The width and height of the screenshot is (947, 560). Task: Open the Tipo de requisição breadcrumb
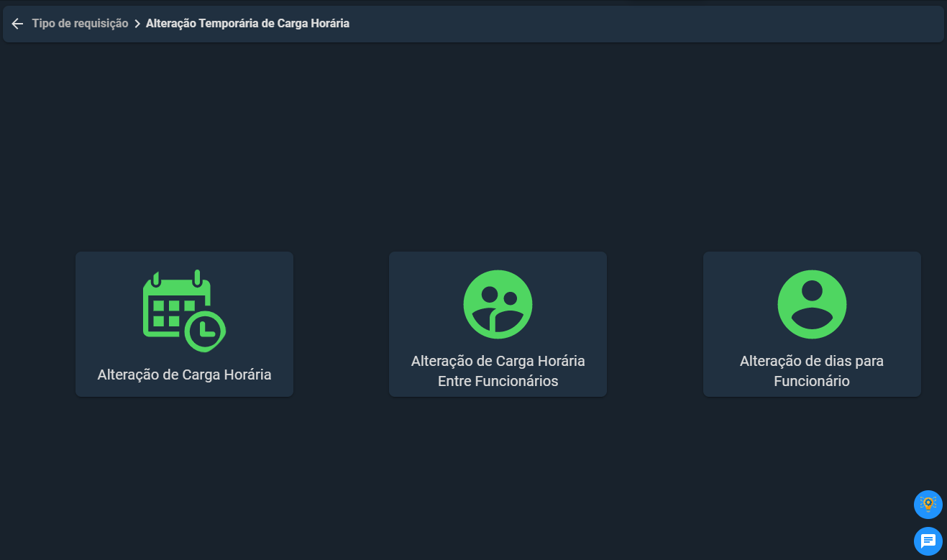[x=80, y=24]
